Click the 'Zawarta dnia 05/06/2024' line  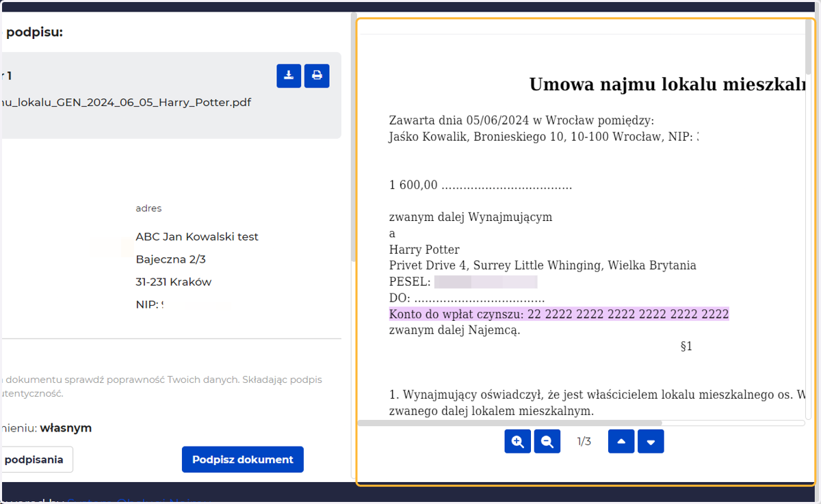[521, 121]
